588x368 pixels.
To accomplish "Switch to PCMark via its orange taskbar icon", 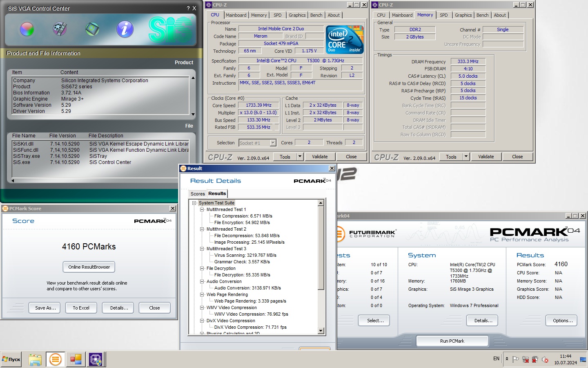I will tap(55, 359).
